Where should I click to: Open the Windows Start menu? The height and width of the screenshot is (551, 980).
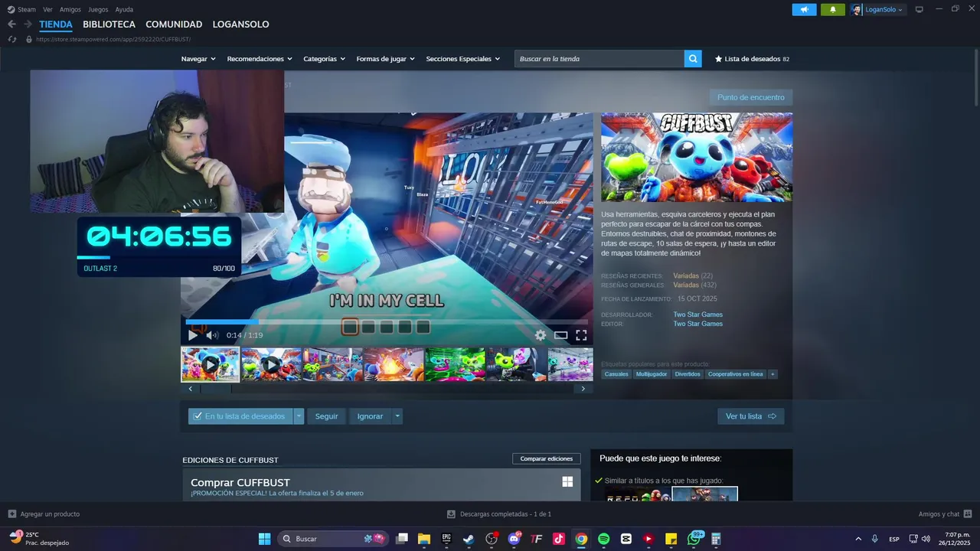click(264, 539)
